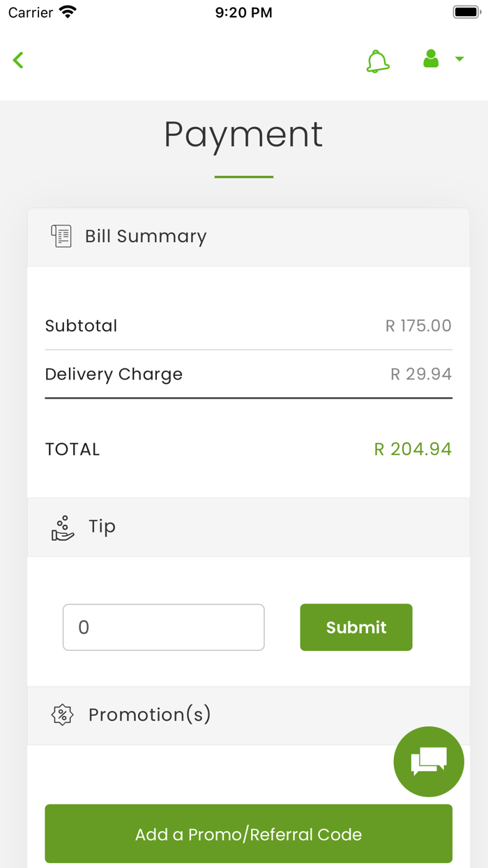The width and height of the screenshot is (488, 868).
Task: Tap the back arrow to return
Action: point(17,61)
